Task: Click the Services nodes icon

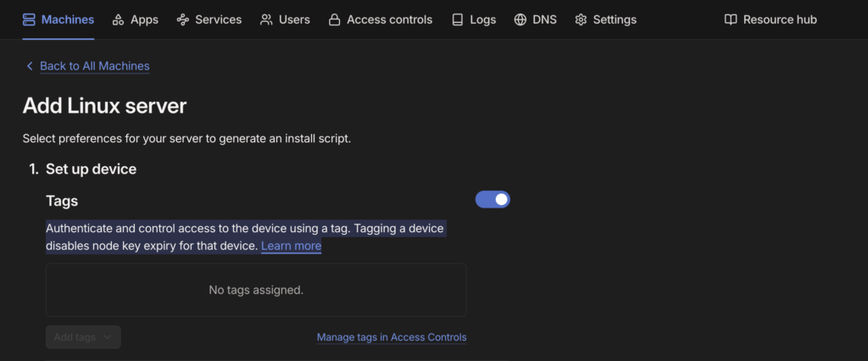Action: (x=183, y=19)
